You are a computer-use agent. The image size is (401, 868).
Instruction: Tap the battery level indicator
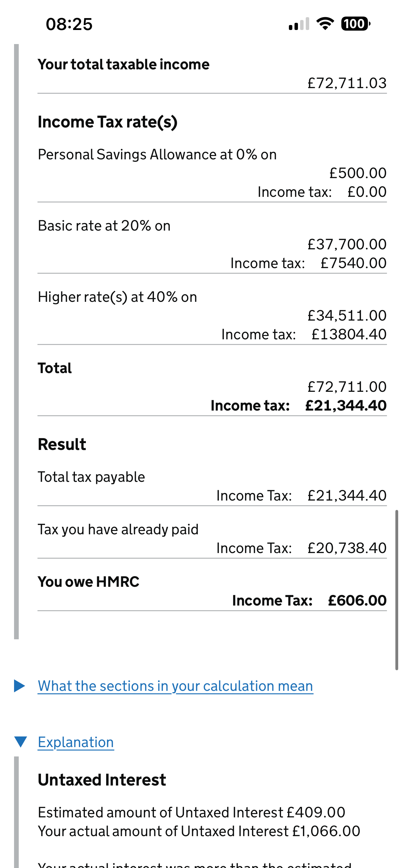pos(355,23)
